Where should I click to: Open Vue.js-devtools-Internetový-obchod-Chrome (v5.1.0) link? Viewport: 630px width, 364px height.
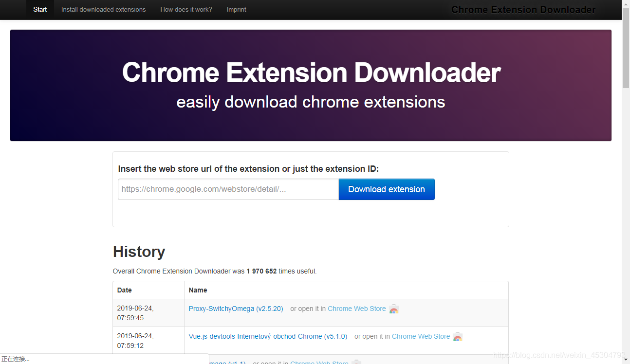click(x=268, y=336)
